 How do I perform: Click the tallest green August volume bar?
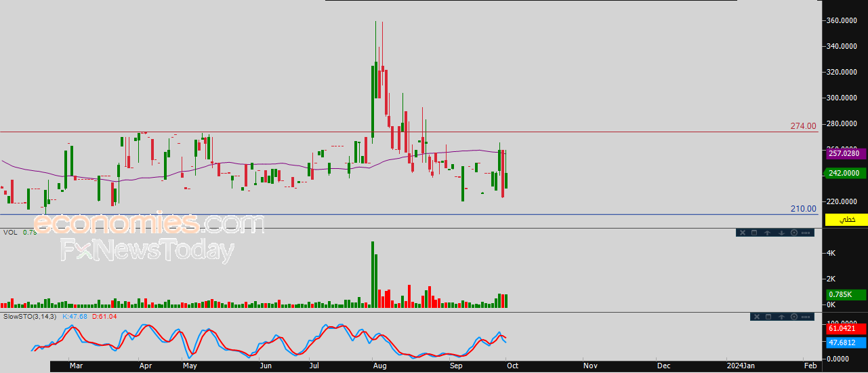pyautogui.click(x=373, y=274)
